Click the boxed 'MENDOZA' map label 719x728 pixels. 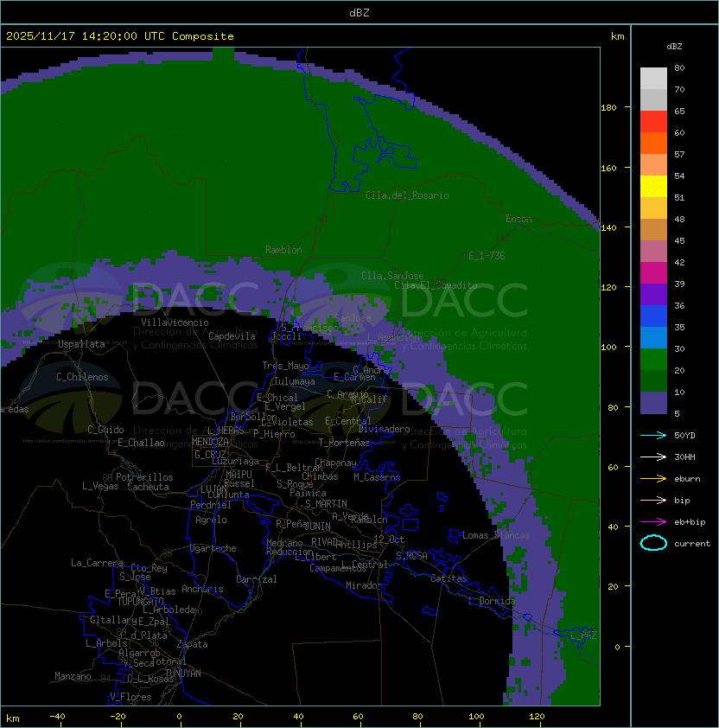(210, 442)
